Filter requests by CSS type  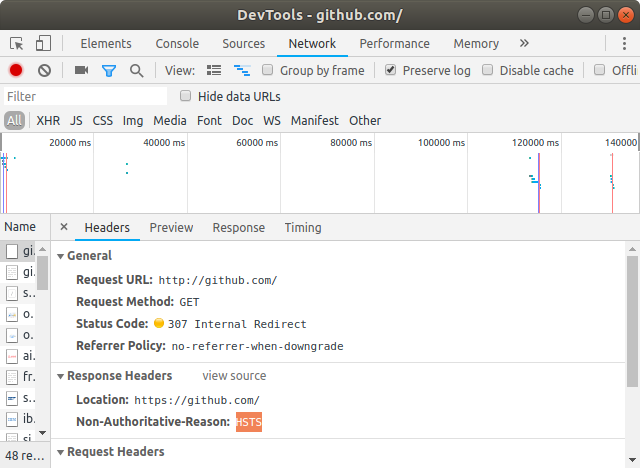click(102, 120)
